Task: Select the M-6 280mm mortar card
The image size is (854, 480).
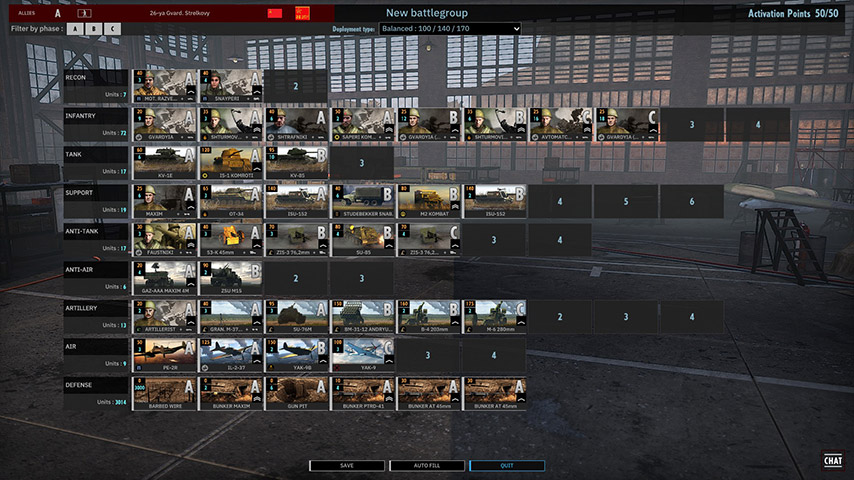Action: coord(494,317)
